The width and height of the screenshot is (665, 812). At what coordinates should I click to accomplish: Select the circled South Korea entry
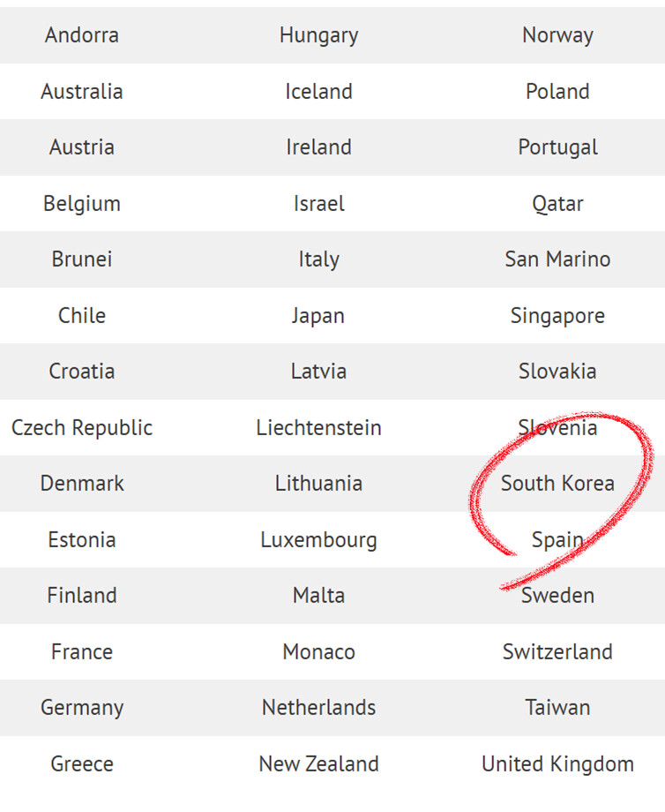tap(557, 483)
